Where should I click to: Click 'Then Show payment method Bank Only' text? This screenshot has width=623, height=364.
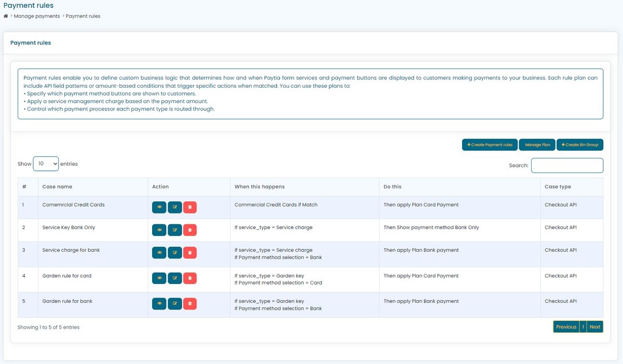[431, 227]
